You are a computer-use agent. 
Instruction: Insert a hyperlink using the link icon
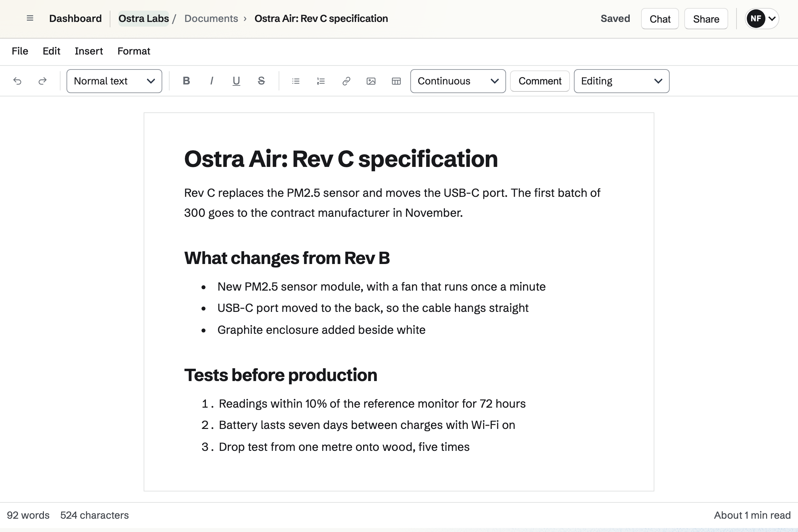pyautogui.click(x=346, y=81)
